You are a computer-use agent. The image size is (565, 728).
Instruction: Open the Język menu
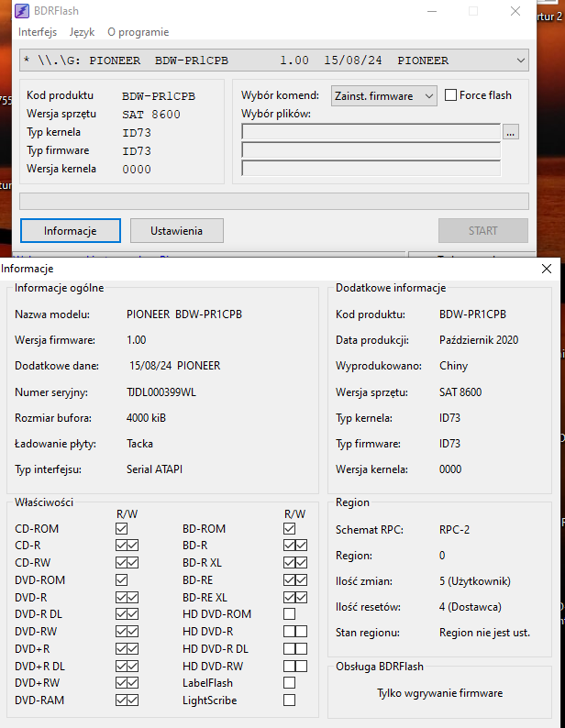pyautogui.click(x=82, y=32)
